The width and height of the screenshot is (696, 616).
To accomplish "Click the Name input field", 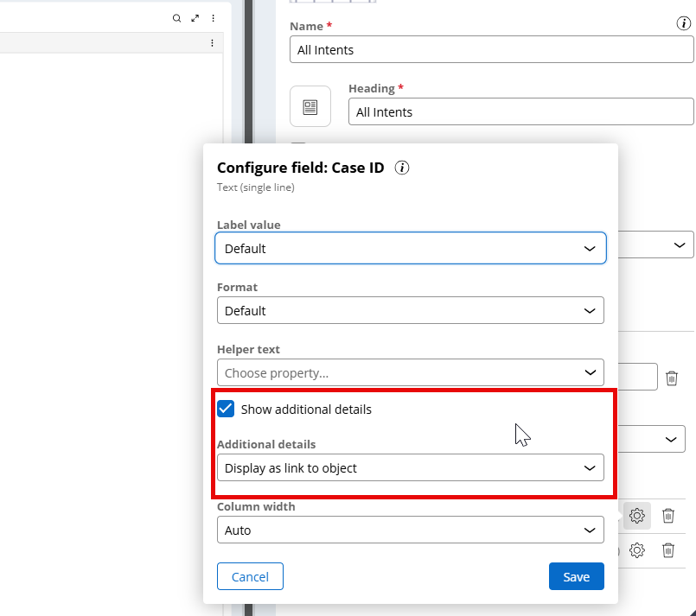I will (x=491, y=50).
